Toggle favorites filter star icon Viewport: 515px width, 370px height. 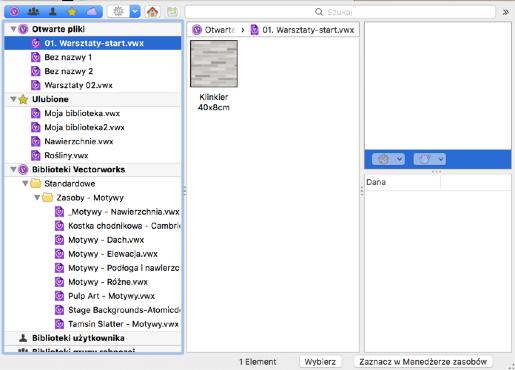click(x=72, y=12)
